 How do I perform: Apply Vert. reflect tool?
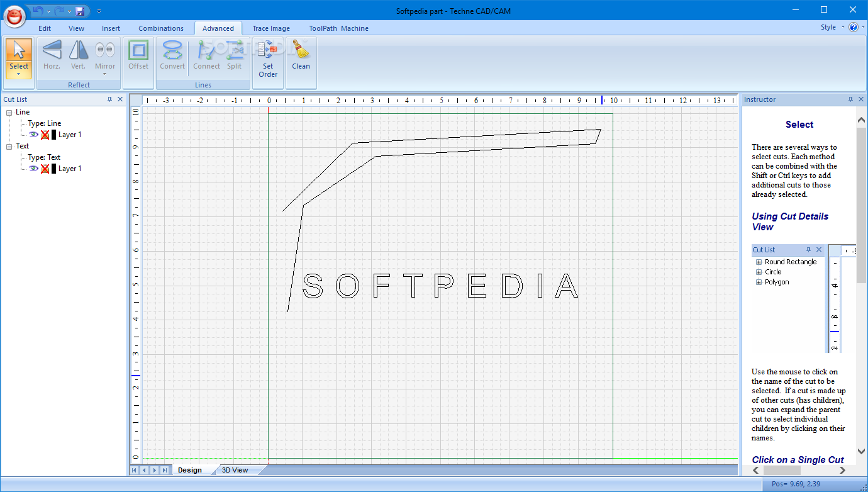tap(78, 54)
